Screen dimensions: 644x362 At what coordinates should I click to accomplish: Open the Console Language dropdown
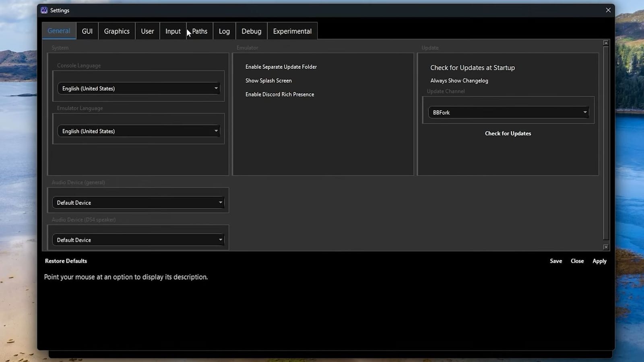138,88
